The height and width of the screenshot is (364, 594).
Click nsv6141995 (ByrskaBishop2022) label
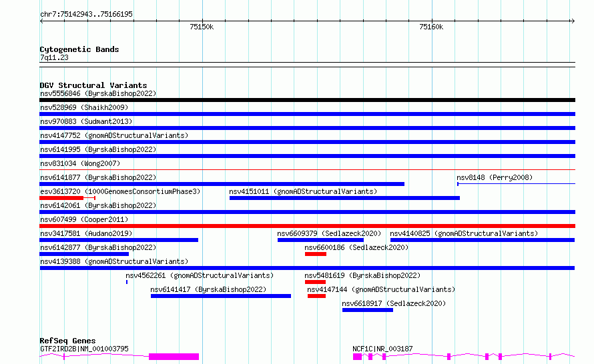point(98,149)
